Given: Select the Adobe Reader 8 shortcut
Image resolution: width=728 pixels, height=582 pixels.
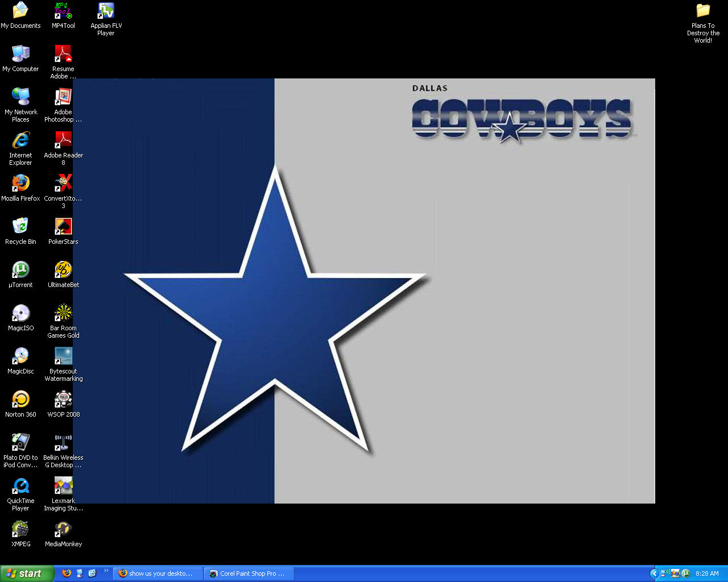Looking at the screenshot, I should coord(63,148).
